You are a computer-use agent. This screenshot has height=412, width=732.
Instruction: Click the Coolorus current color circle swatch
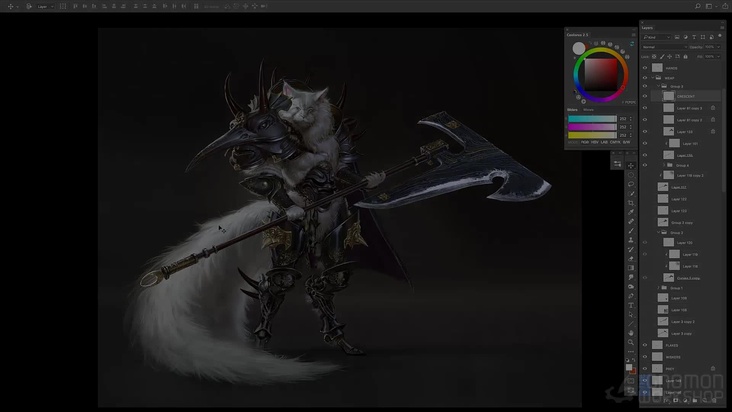click(579, 48)
